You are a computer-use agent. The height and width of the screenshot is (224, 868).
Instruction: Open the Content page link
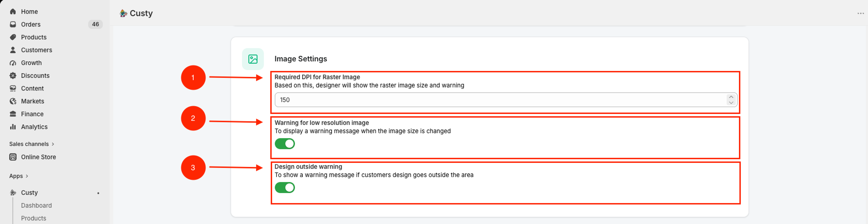point(32,88)
